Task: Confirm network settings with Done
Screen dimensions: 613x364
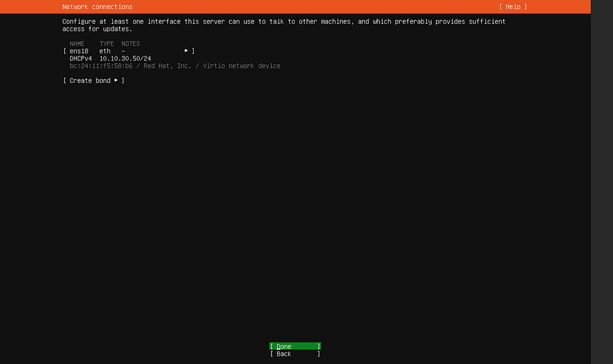Action: (x=295, y=346)
